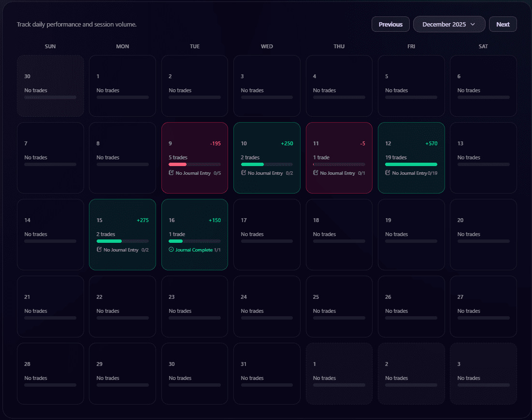Select the December 16 cell with Journal Complete

pos(194,235)
